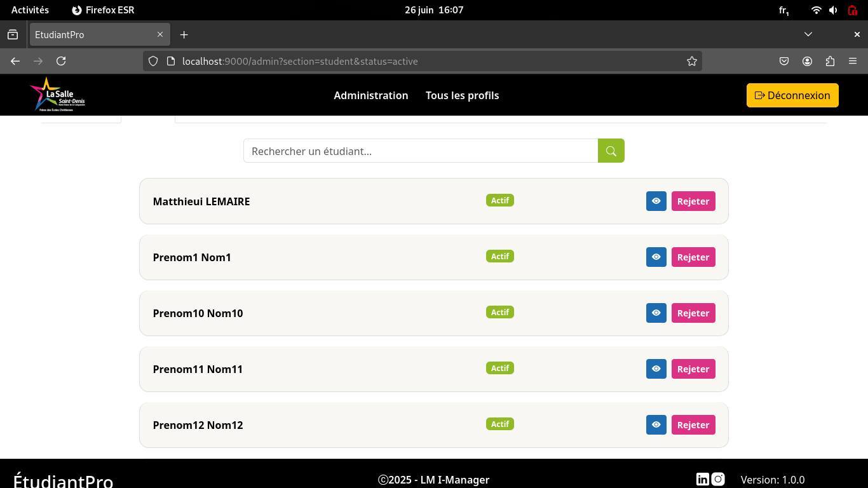Open the Firefox hamburger application menu

point(853,62)
